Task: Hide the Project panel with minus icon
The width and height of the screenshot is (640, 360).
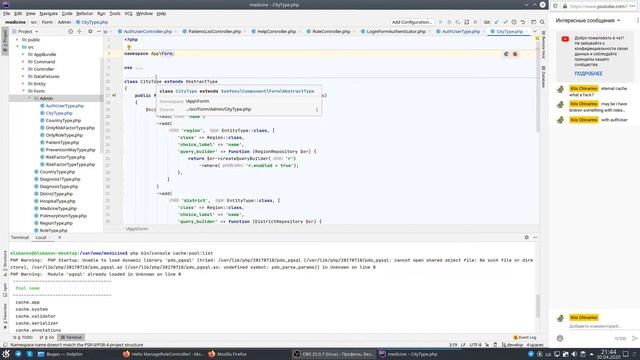Action: coord(99,31)
